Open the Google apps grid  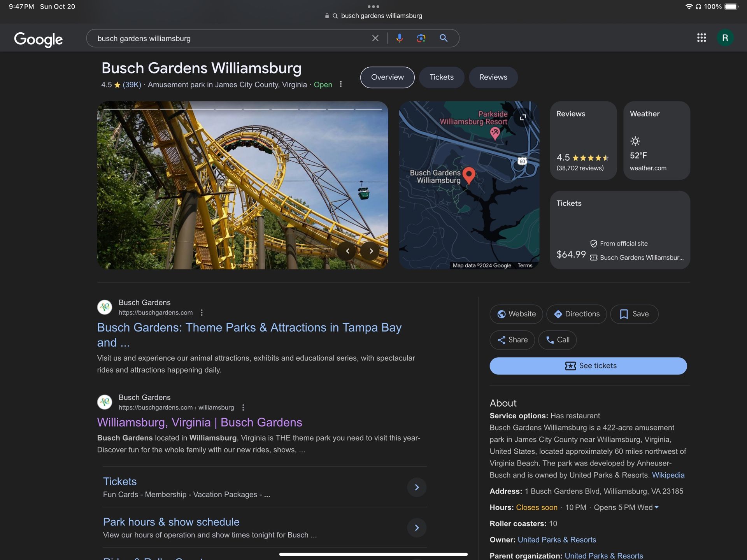tap(701, 38)
